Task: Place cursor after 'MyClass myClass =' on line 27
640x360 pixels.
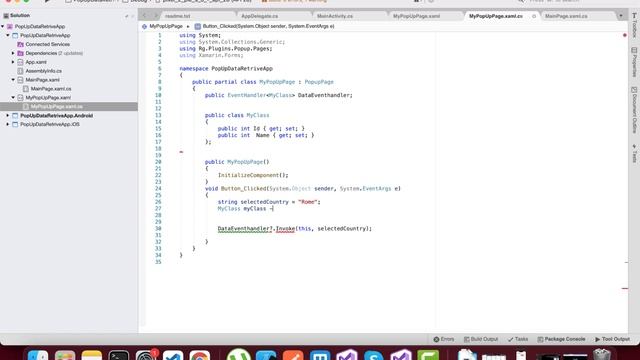Action: click(273, 209)
